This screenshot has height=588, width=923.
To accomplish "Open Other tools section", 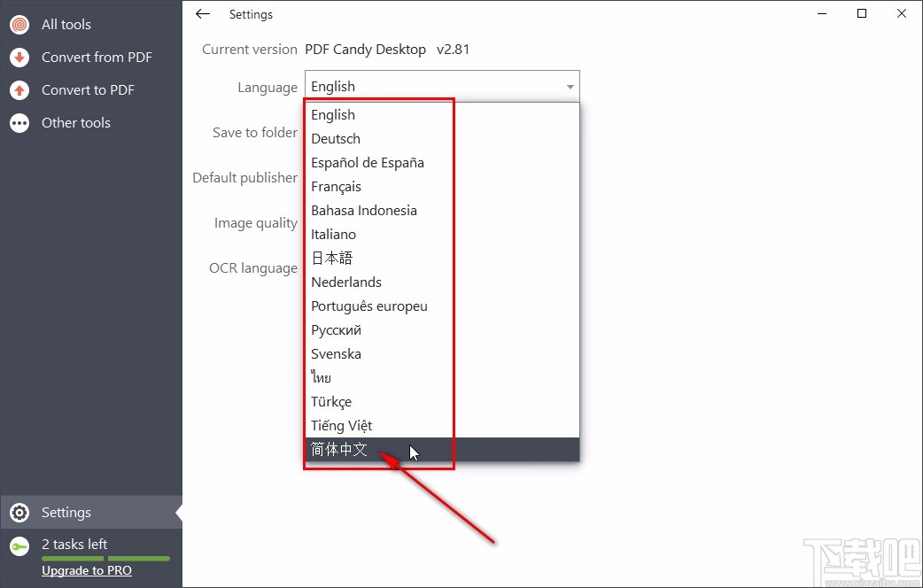I will click(91, 123).
